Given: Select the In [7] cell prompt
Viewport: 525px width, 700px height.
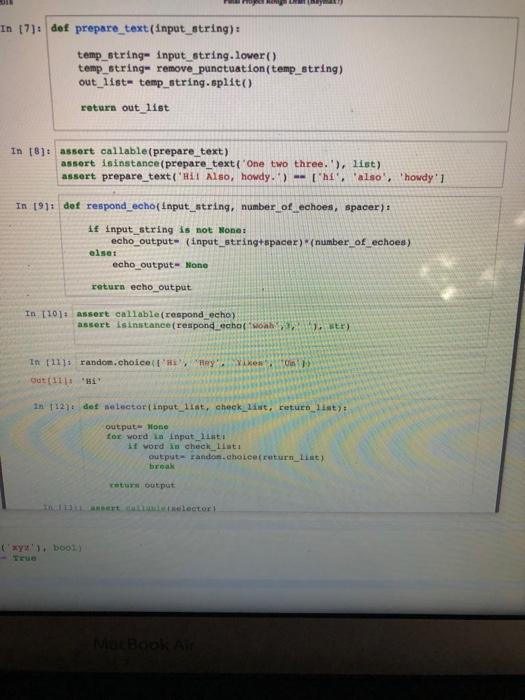Looking at the screenshot, I should point(21,29).
